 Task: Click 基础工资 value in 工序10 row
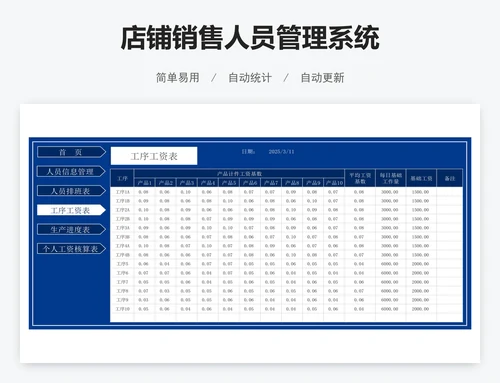(420, 309)
